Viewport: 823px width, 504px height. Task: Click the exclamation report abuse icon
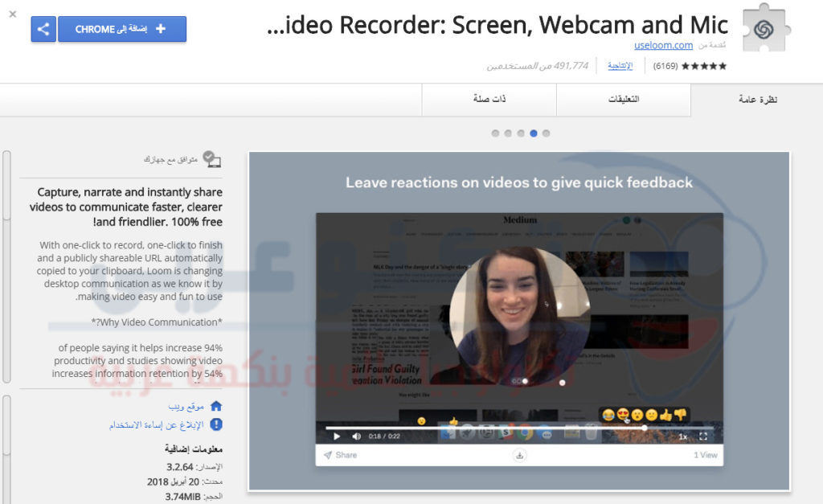tap(216, 424)
